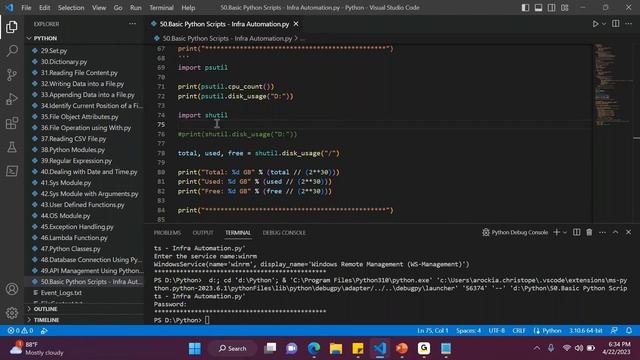Open the View menu
The image size is (640, 360).
click(99, 8)
